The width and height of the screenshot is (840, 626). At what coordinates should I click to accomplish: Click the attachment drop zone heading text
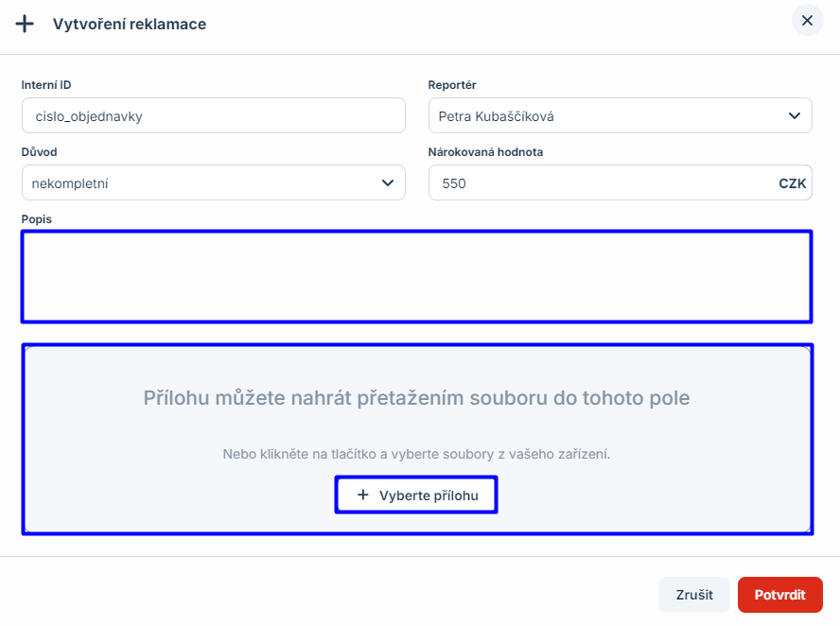click(x=416, y=398)
